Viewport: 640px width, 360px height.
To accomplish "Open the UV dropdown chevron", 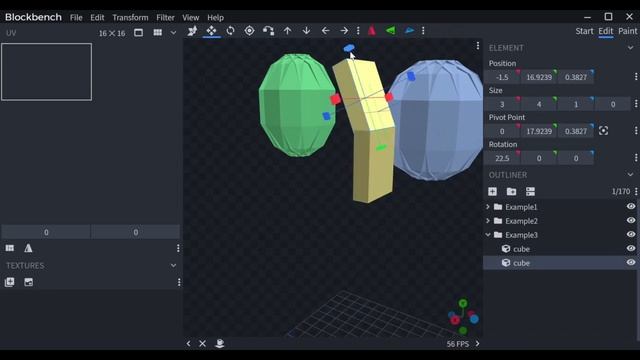I will (x=173, y=33).
